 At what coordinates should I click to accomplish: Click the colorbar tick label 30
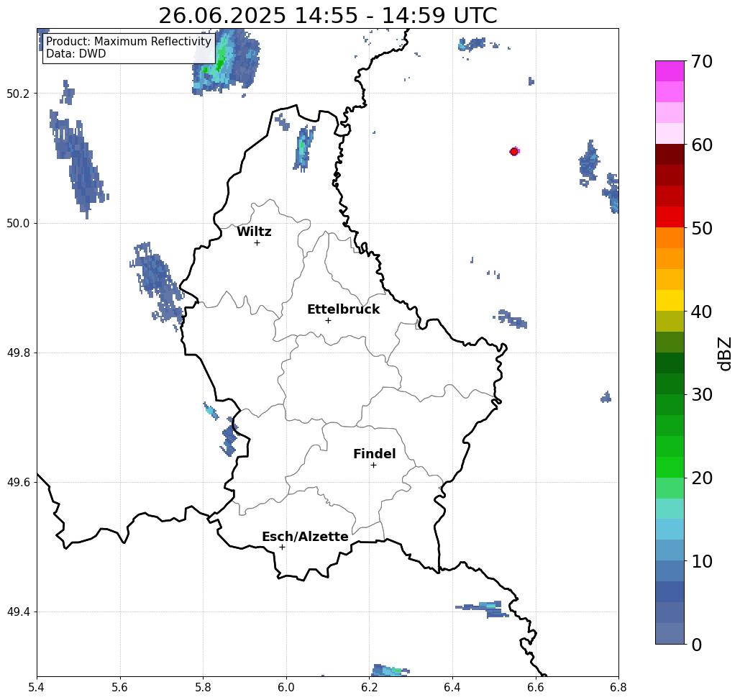(701, 395)
